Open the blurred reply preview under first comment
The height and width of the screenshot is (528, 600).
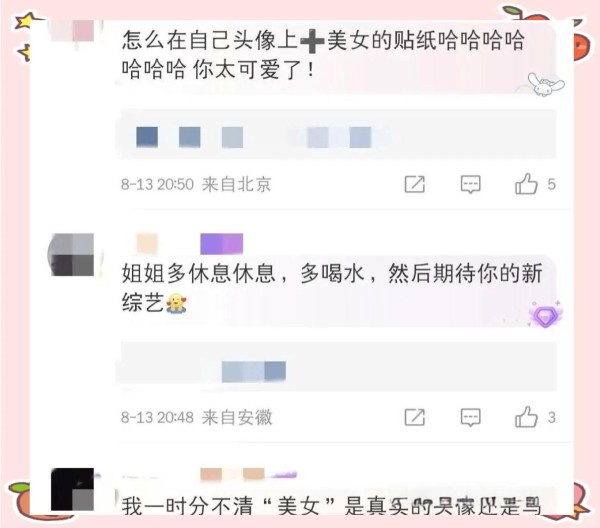coord(336,134)
